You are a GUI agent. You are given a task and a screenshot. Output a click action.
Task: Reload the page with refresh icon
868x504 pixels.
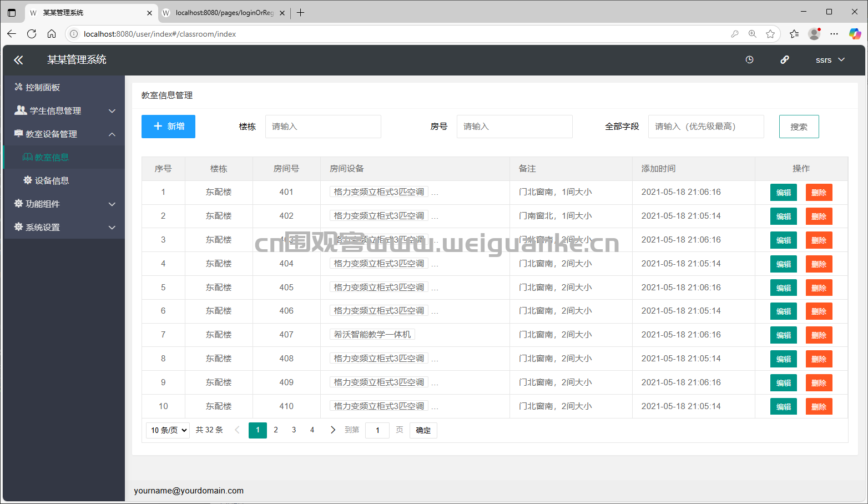(32, 34)
